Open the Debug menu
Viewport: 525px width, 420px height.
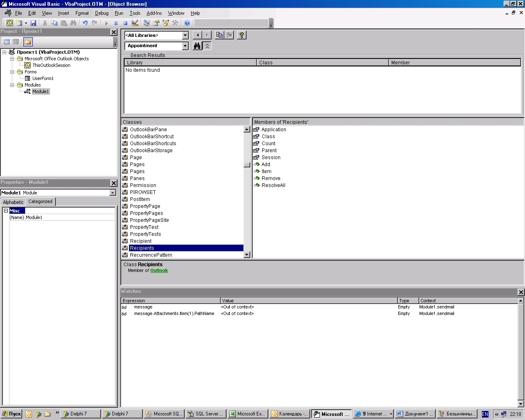click(x=102, y=13)
